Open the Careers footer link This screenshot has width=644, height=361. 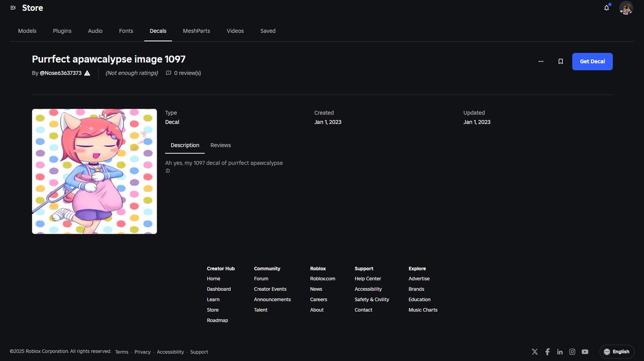pos(319,300)
